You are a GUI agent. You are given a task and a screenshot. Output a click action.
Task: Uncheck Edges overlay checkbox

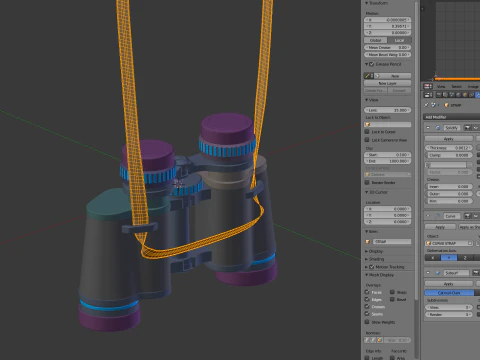point(367,299)
